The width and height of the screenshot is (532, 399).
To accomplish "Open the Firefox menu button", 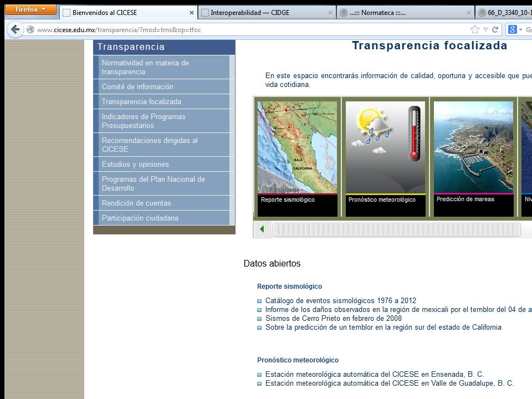I will [30, 9].
